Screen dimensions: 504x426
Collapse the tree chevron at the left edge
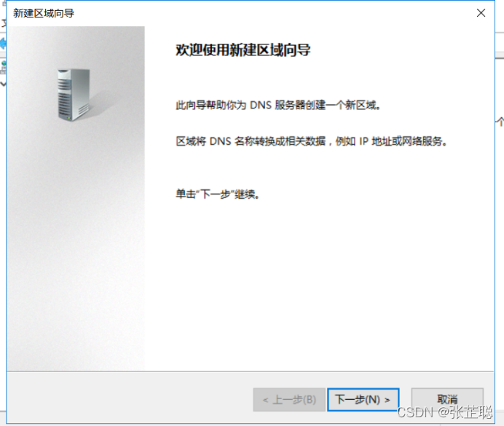tap(3, 84)
